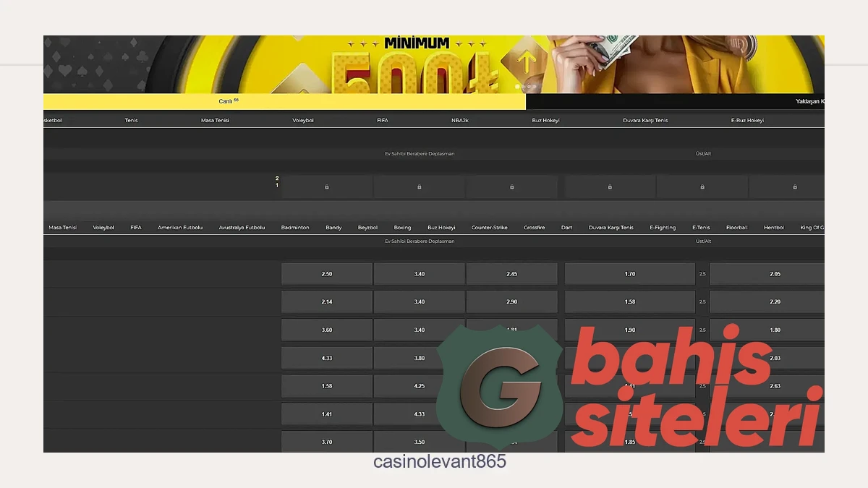This screenshot has width=868, height=488.
Task: Click the locked Deplasman odds cell
Action: click(x=511, y=187)
